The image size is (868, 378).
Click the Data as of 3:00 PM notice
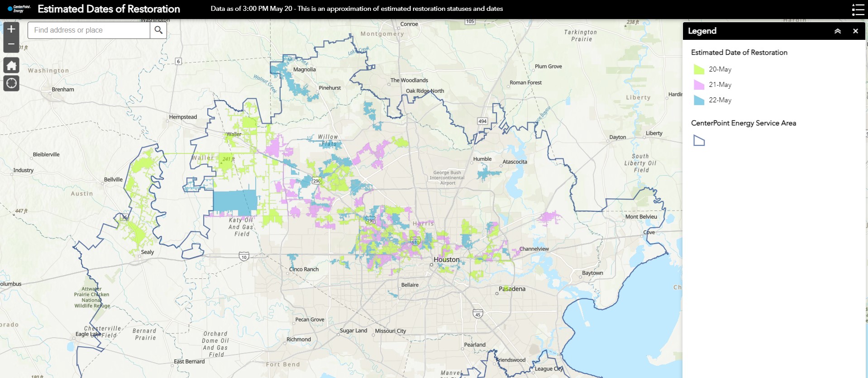point(357,9)
